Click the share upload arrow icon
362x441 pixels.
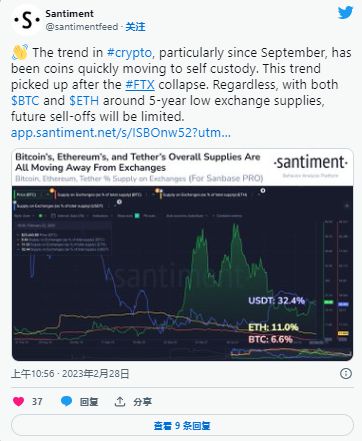pyautogui.click(x=120, y=402)
